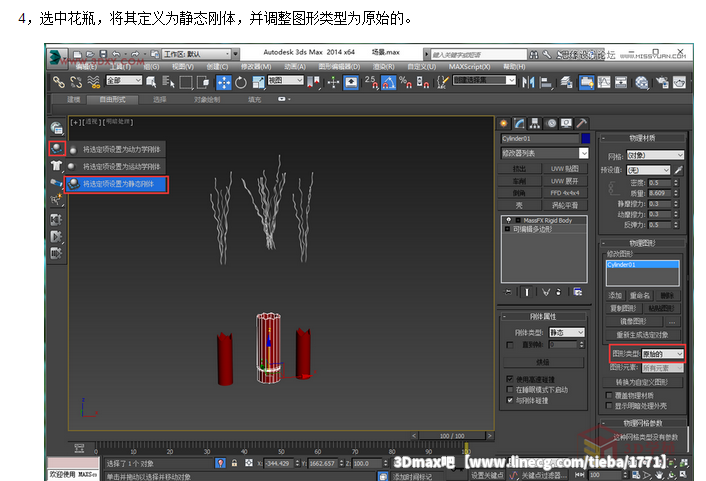The height and width of the screenshot is (481, 706).
Task: Click the Render teapot icon
Action: 679,82
